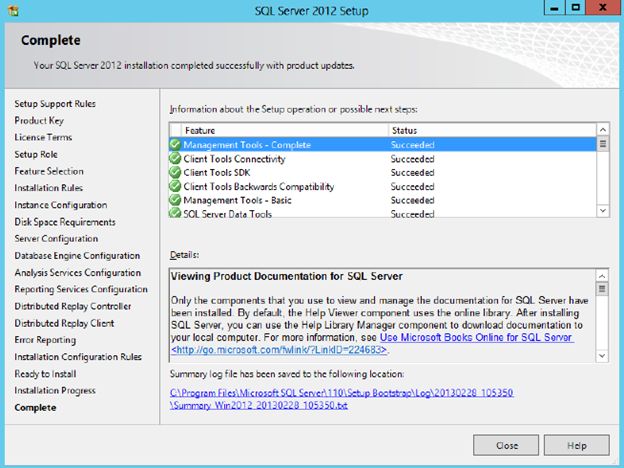Click the Feature column header
The height and width of the screenshot is (468, 624).
[x=285, y=130]
